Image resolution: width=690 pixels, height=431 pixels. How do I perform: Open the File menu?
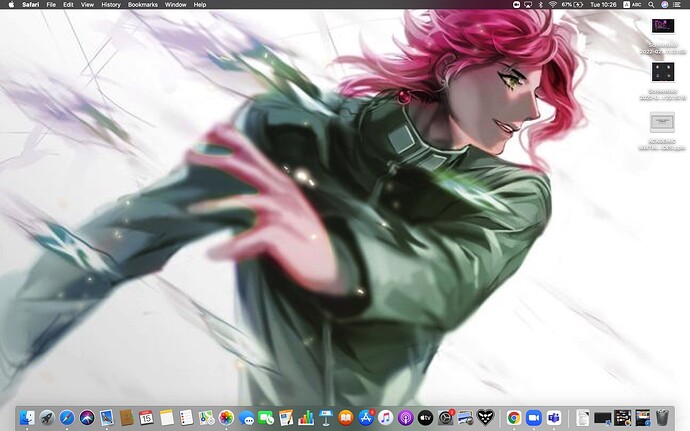[51, 4]
